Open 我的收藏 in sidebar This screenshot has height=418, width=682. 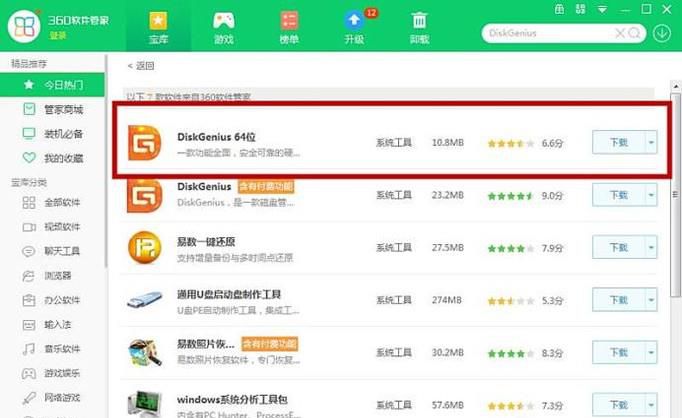(52, 158)
